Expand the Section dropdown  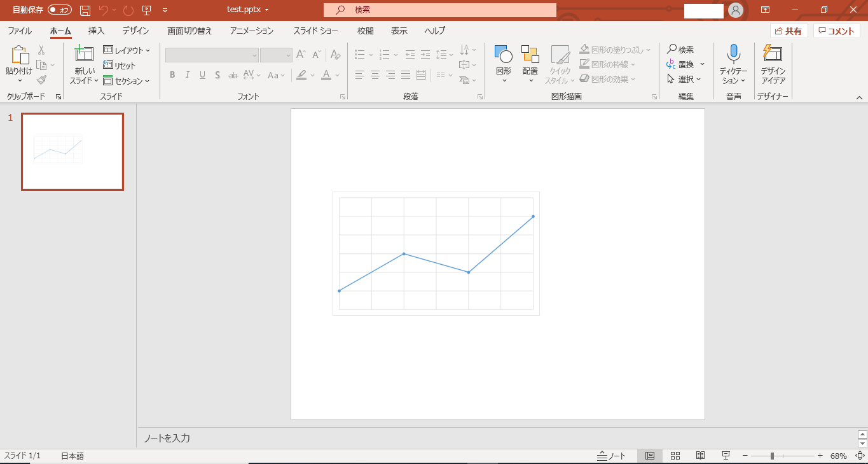click(x=127, y=81)
